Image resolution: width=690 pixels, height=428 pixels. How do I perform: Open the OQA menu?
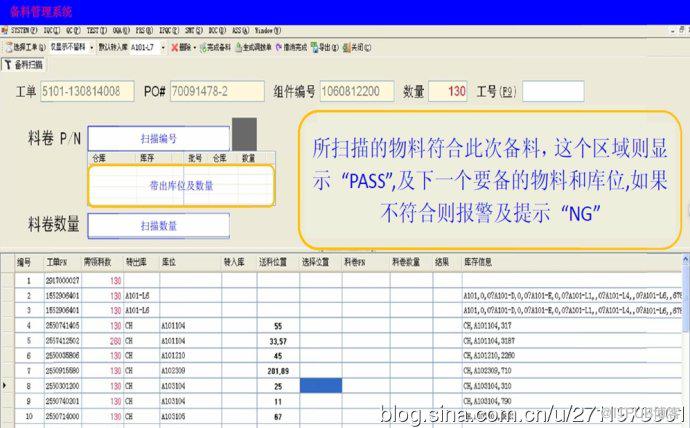coord(121,30)
